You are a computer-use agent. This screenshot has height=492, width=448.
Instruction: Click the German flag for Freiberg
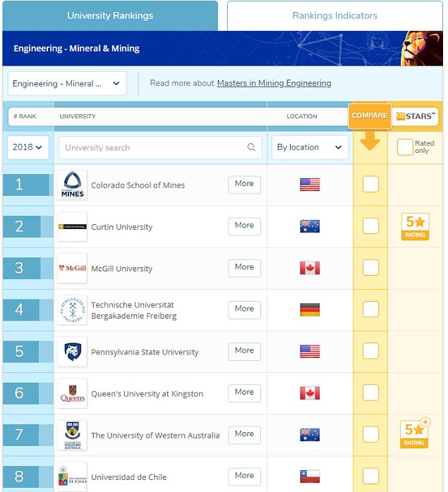point(310,310)
